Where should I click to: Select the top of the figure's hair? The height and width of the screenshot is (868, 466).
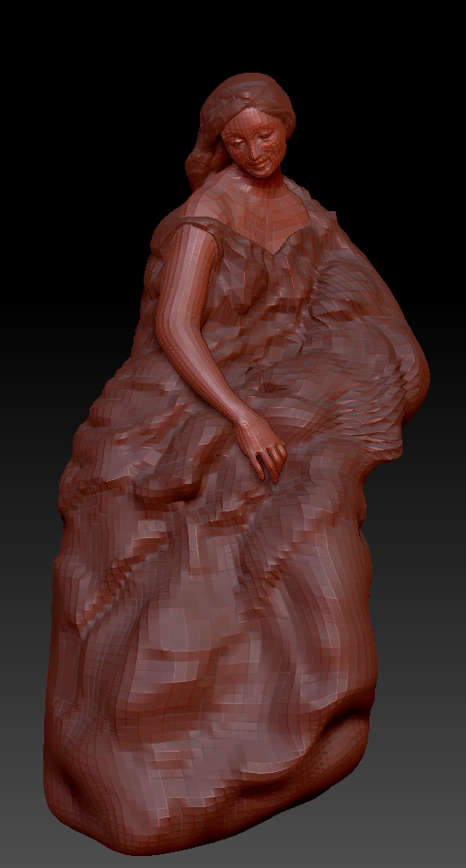(x=248, y=91)
